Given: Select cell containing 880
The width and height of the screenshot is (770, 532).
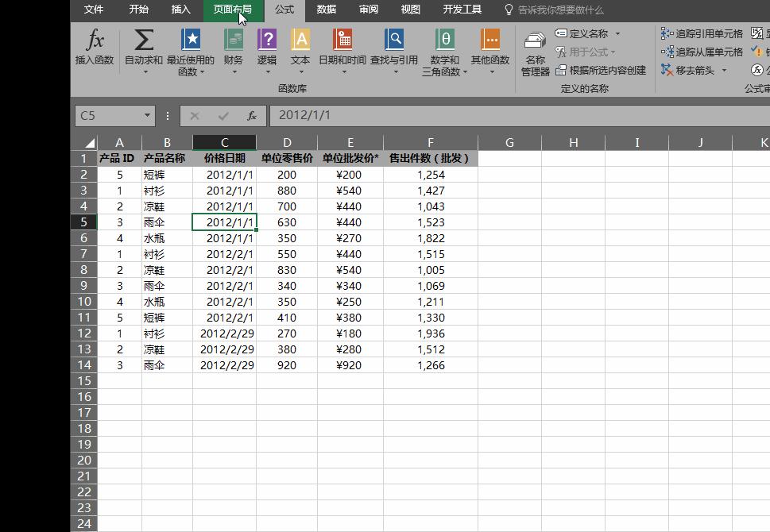Looking at the screenshot, I should [x=287, y=191].
